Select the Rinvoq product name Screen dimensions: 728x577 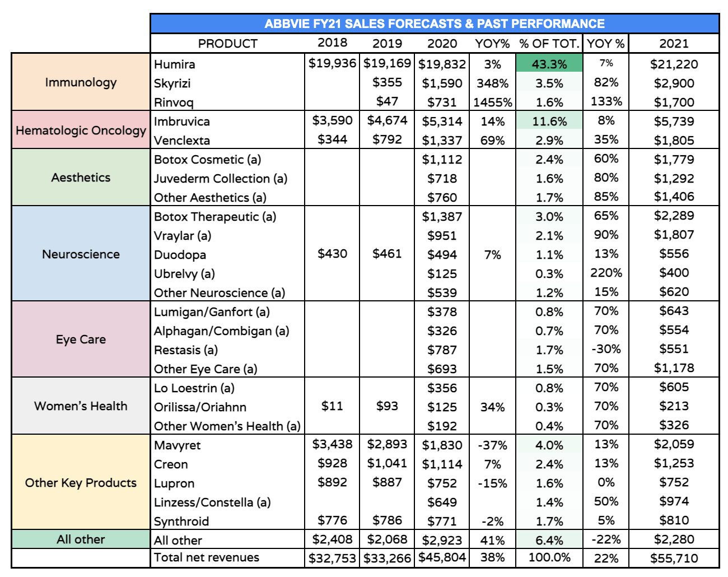pyautogui.click(x=174, y=103)
